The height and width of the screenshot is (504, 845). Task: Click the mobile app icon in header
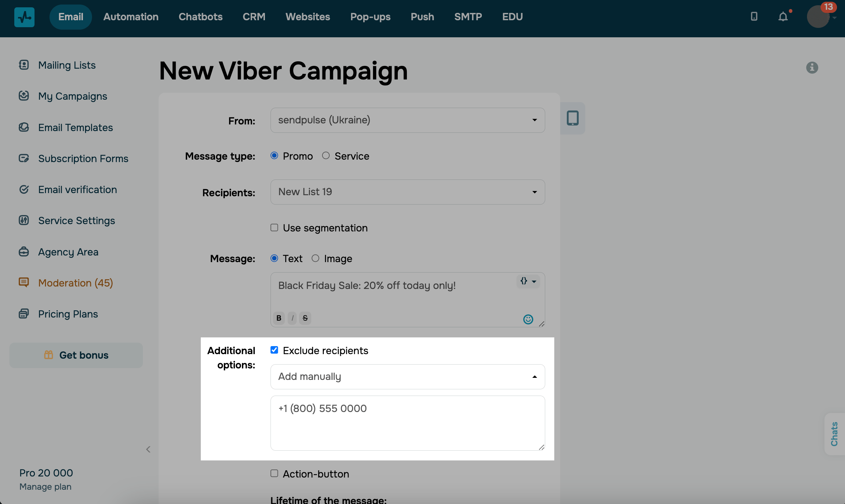click(x=754, y=16)
